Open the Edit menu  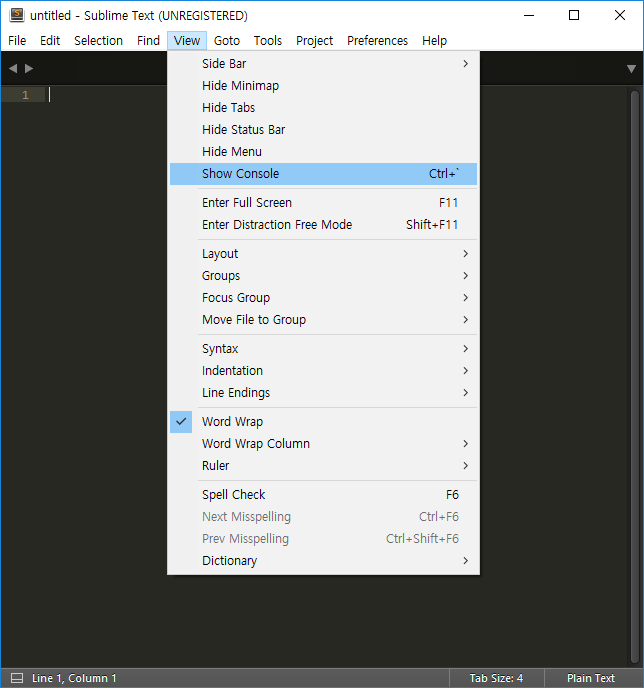pos(50,40)
